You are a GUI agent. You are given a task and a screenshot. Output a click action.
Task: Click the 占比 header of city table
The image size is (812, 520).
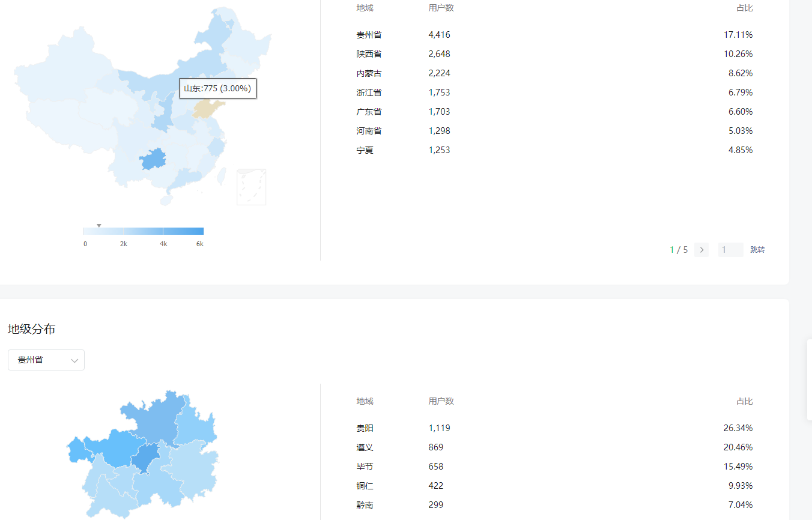coord(745,401)
